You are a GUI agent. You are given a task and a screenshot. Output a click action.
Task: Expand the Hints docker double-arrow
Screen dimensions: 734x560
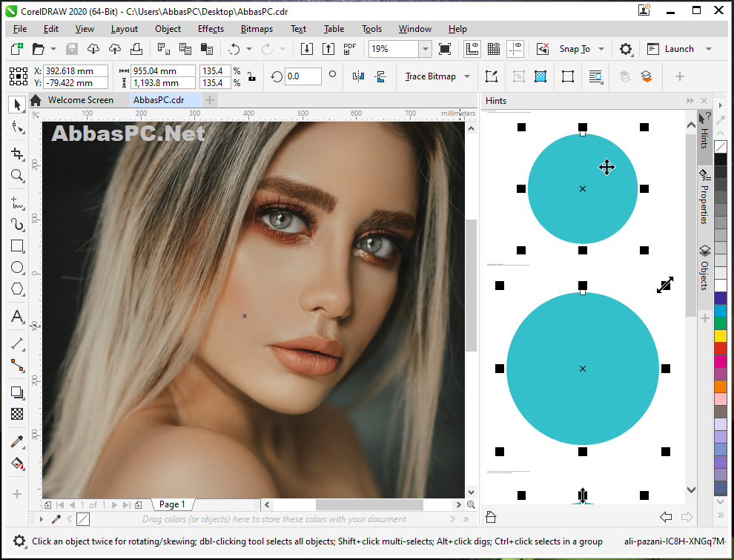tap(690, 101)
